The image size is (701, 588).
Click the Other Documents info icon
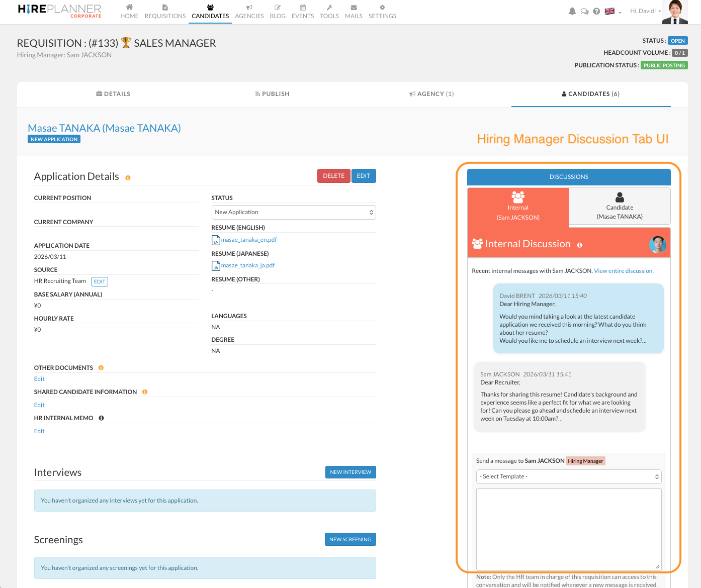(101, 368)
